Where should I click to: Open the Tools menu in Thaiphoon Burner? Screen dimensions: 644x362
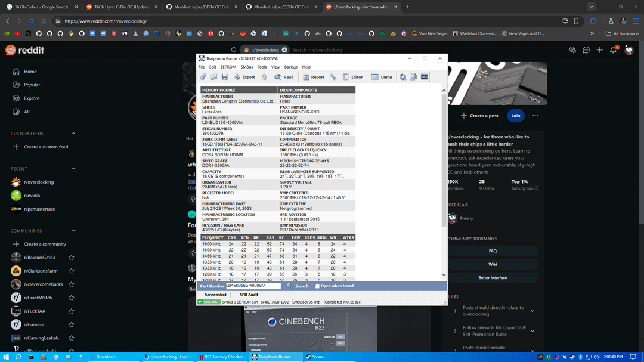pos(262,67)
